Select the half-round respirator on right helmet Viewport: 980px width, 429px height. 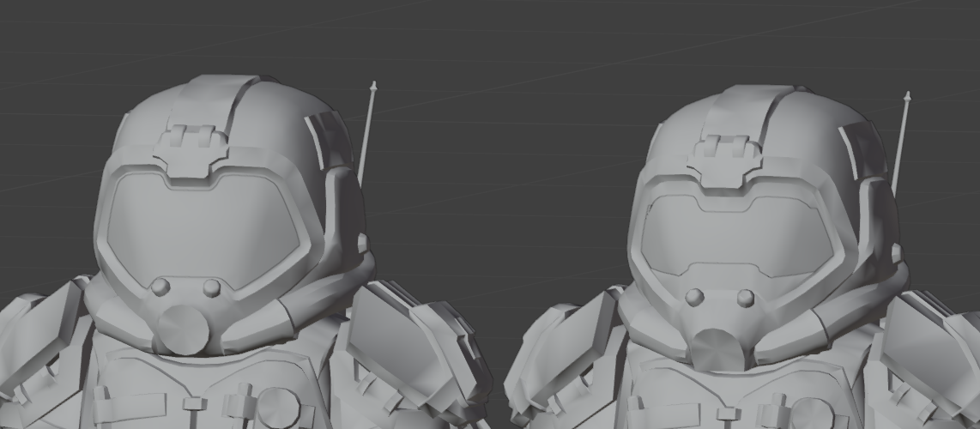point(719,350)
